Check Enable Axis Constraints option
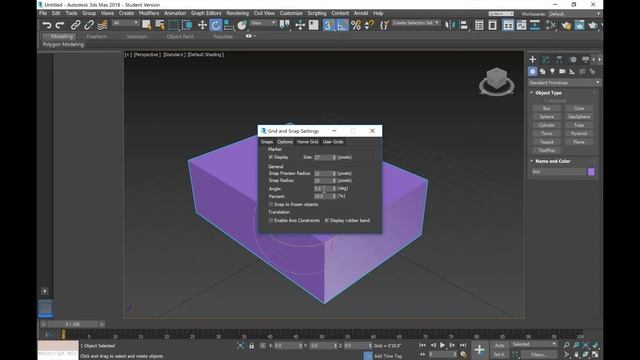The height and width of the screenshot is (360, 640). click(271, 220)
